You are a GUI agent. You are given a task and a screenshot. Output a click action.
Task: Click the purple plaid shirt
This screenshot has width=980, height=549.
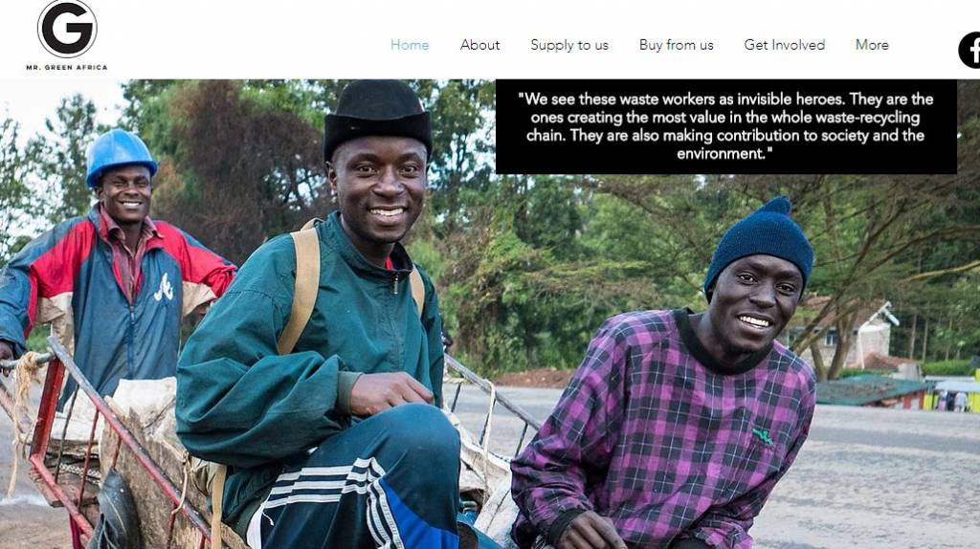tap(662, 425)
